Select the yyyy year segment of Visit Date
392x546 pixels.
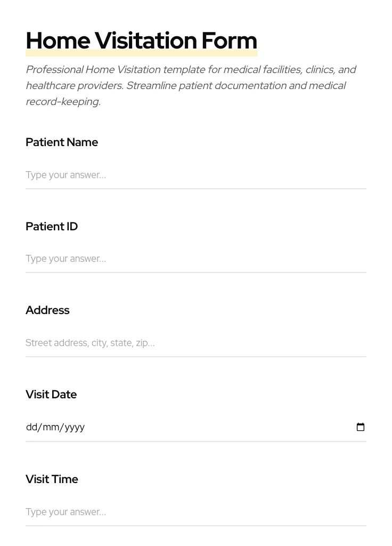(x=75, y=427)
